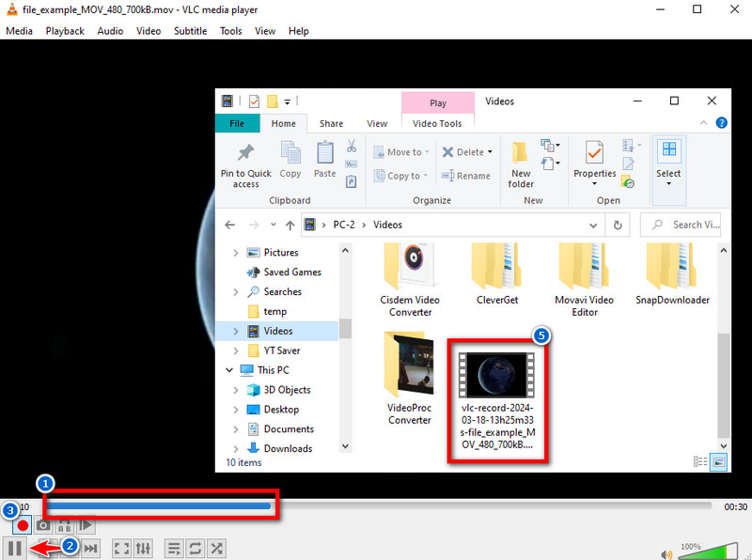This screenshot has width=752, height=560.
Task: Pause the video in VLC
Action: pyautogui.click(x=15, y=548)
